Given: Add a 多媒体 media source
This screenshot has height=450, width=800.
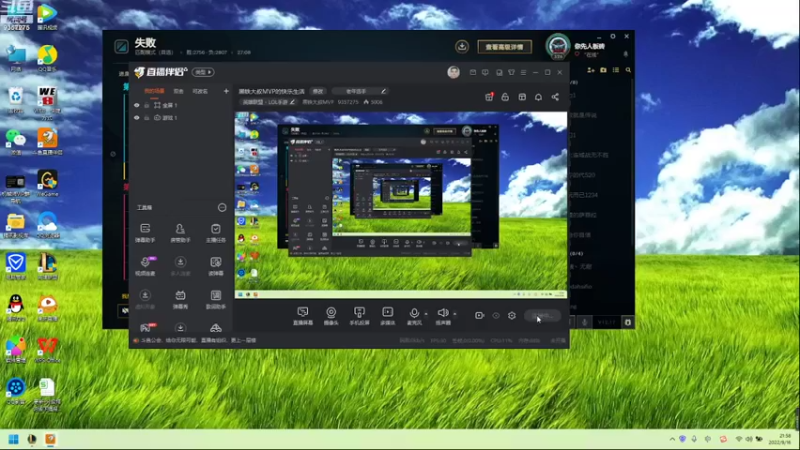Looking at the screenshot, I should pos(388,316).
